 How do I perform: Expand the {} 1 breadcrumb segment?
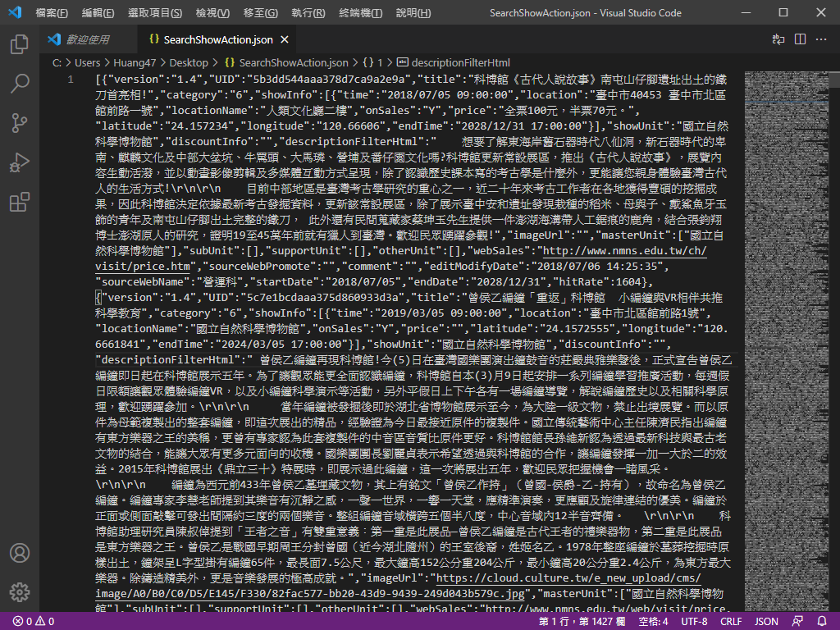click(x=373, y=62)
